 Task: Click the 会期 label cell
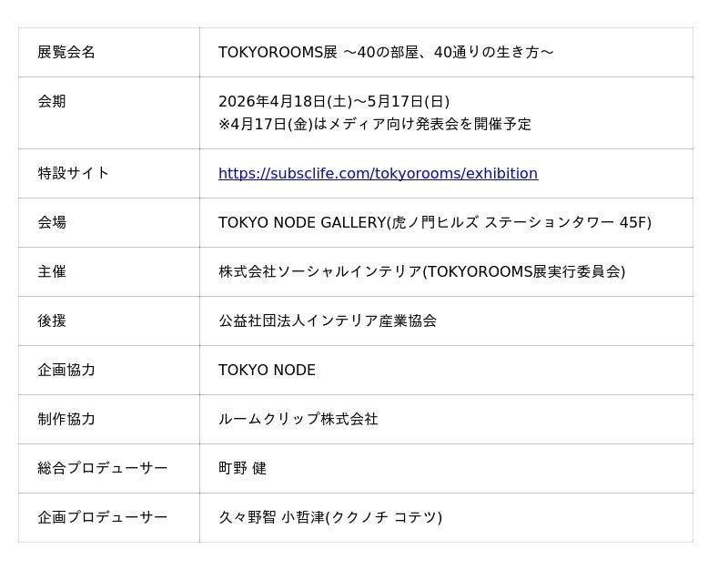(52, 101)
